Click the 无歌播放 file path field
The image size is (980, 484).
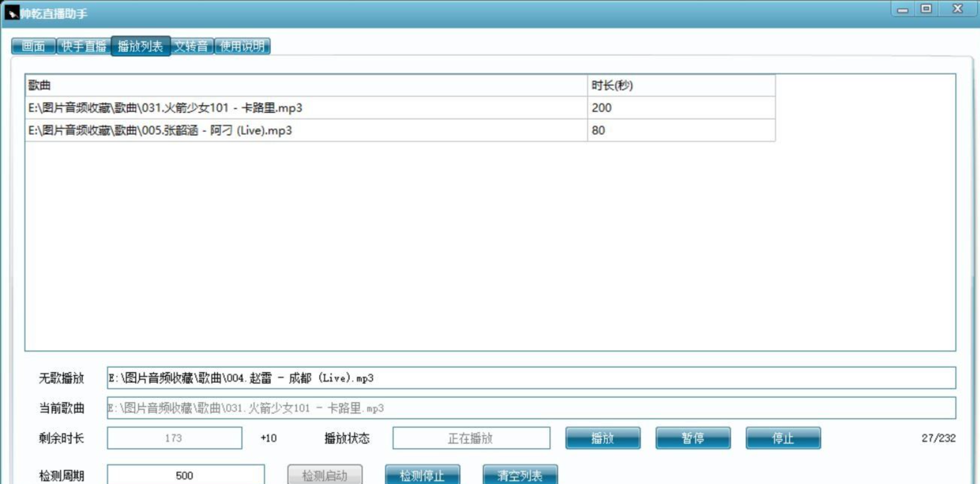(x=531, y=378)
